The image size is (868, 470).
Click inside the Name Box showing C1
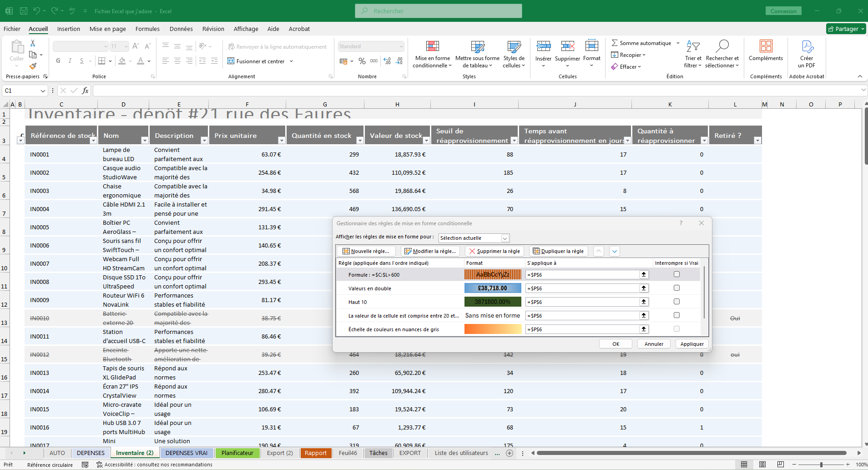click(x=20, y=90)
